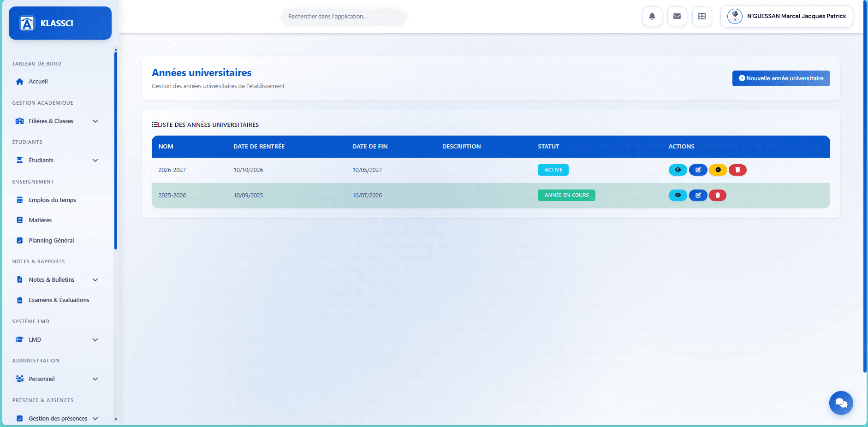Click the notifications bell icon

(x=652, y=17)
